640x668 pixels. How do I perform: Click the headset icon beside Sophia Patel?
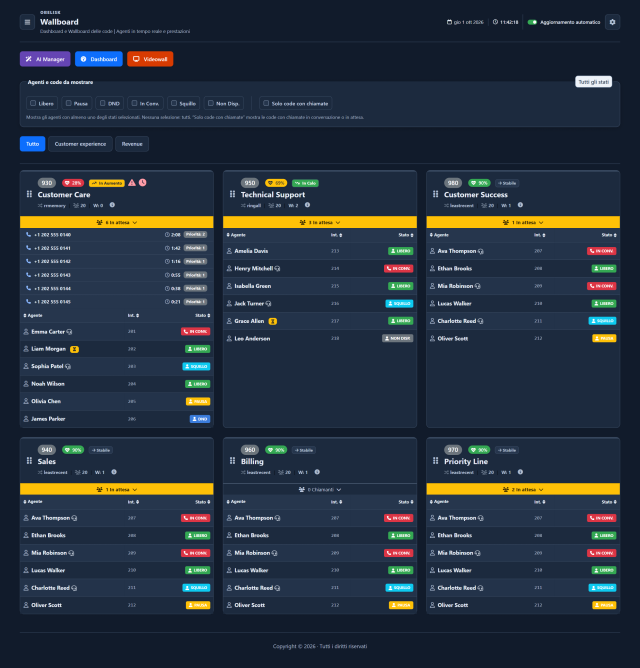point(68,366)
